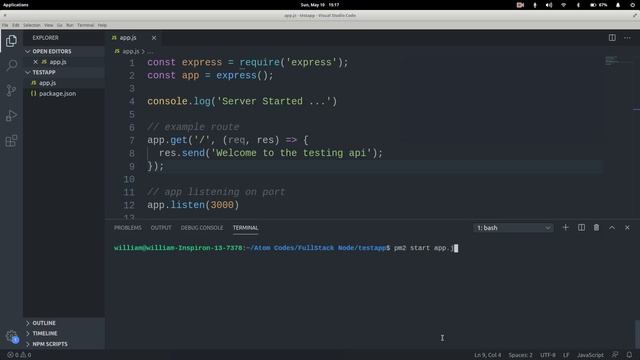The height and width of the screenshot is (360, 640).
Task: Open app.js in the TESTAPP file tree
Action: [x=64, y=83]
